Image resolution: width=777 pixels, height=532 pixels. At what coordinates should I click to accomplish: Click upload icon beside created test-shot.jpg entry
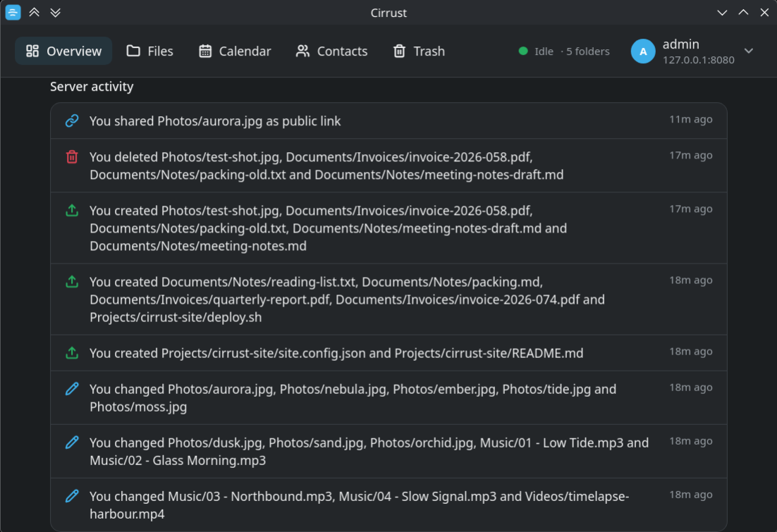coord(72,210)
